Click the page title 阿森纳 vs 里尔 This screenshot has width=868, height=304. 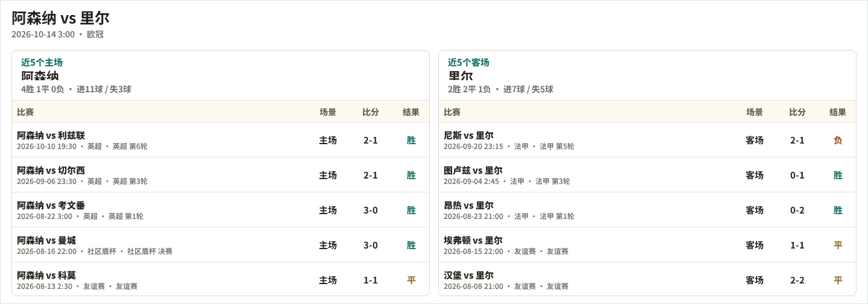(60, 18)
